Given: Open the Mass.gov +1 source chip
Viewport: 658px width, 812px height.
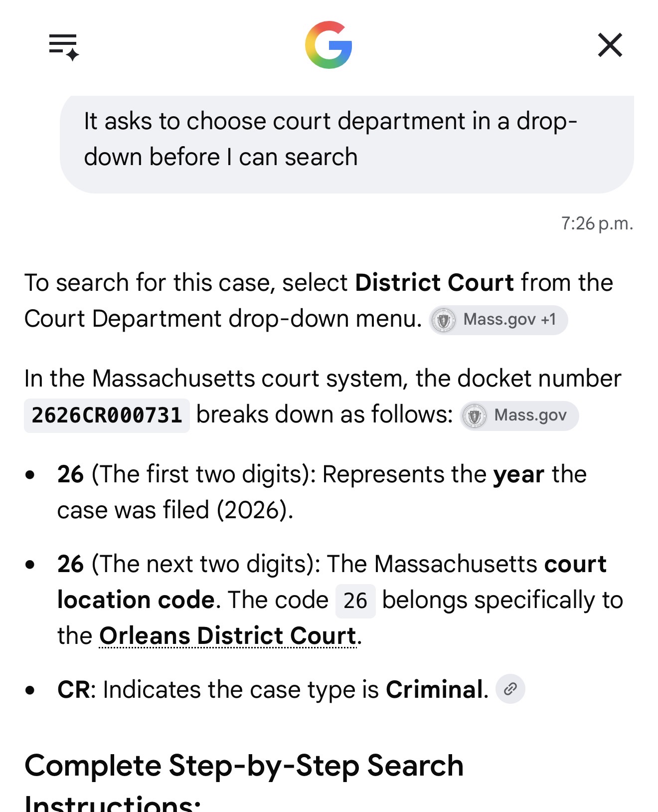Looking at the screenshot, I should point(498,320).
